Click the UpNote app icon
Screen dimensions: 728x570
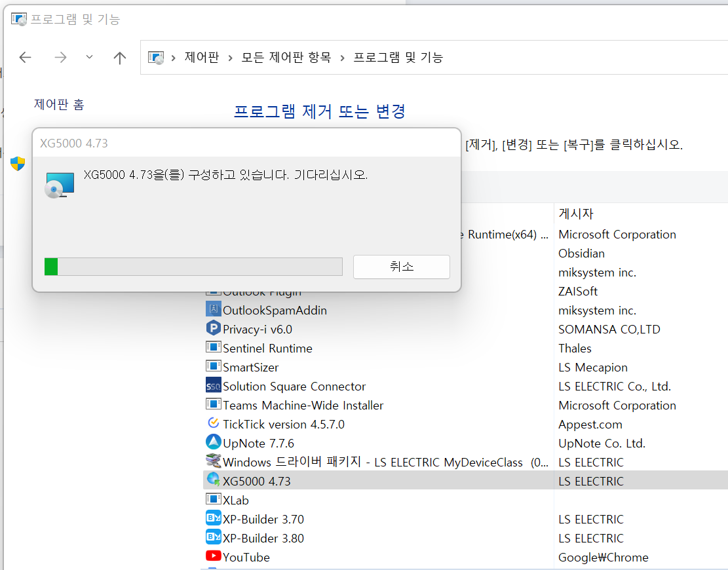click(x=213, y=443)
